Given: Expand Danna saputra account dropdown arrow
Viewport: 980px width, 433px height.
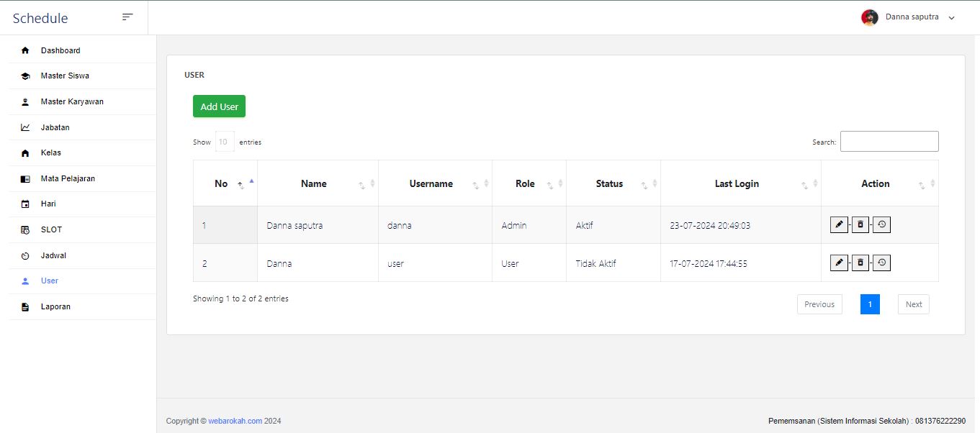Looking at the screenshot, I should pos(951,18).
